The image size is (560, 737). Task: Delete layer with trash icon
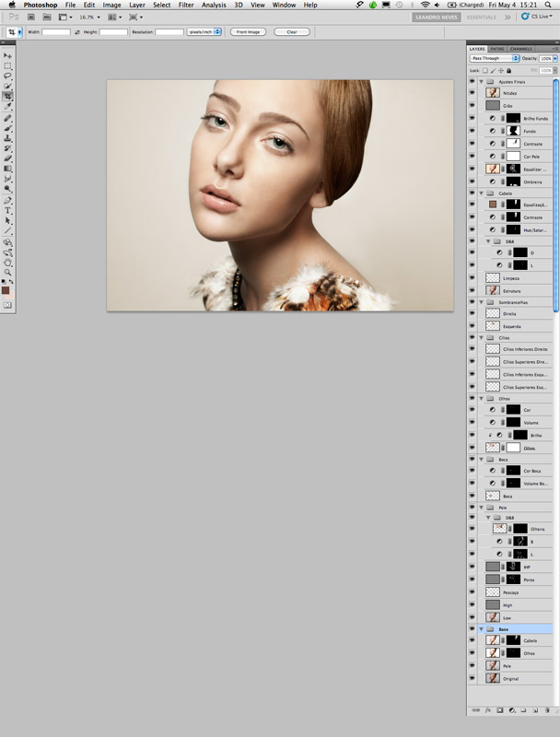click(x=547, y=710)
